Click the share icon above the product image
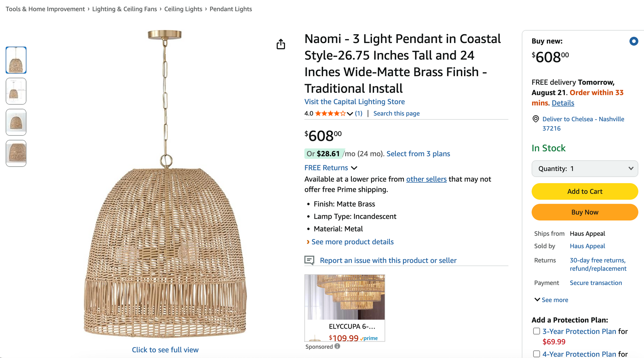This screenshot has width=644, height=358. click(281, 44)
